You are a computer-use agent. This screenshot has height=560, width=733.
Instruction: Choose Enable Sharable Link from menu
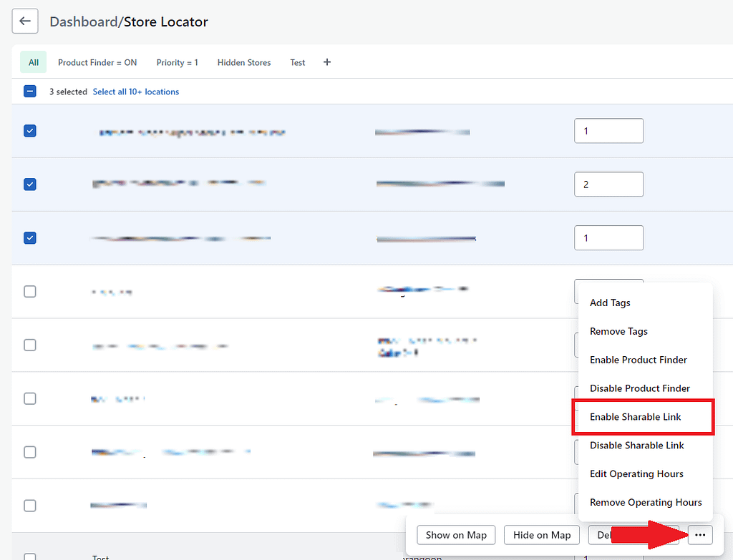pyautogui.click(x=636, y=417)
